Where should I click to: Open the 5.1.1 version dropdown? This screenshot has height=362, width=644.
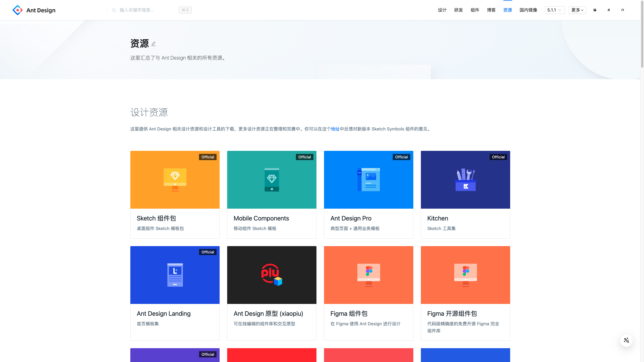(x=554, y=10)
